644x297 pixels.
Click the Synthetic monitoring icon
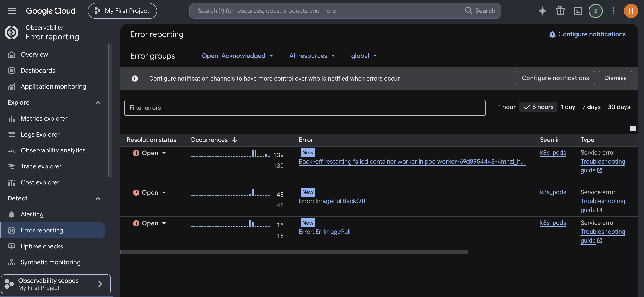[x=12, y=262]
